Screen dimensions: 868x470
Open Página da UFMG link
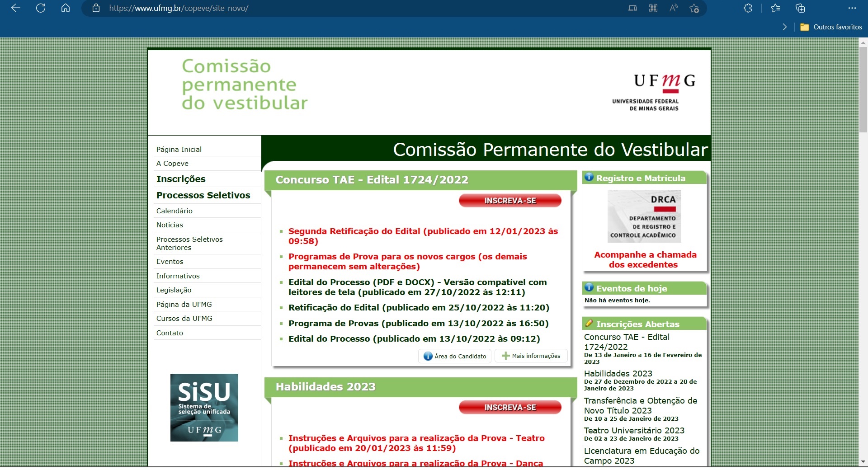(x=184, y=305)
